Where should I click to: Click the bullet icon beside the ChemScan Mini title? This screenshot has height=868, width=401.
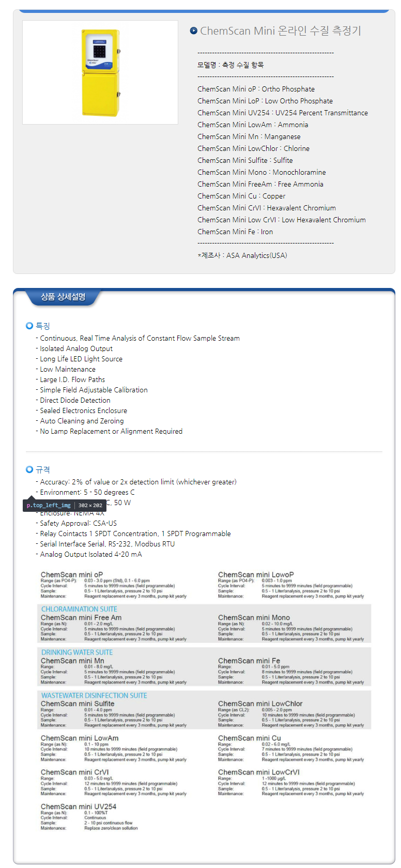point(194,31)
